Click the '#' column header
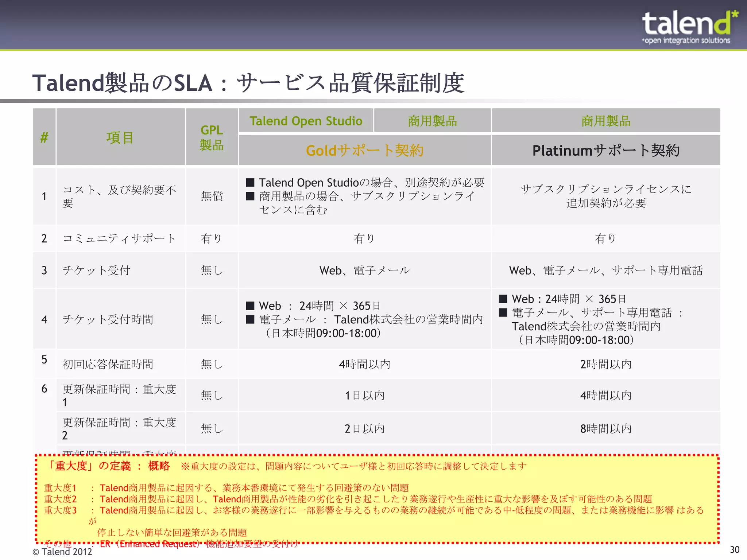747x560 pixels. (44, 137)
